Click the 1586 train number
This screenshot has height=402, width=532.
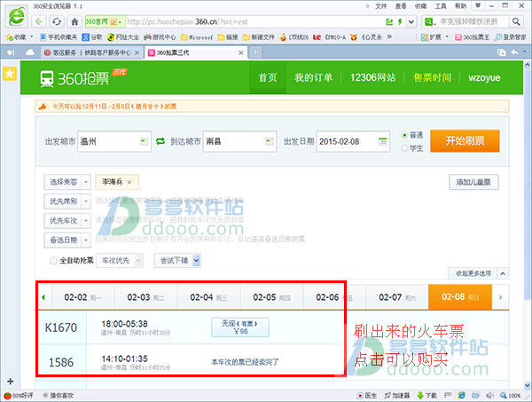click(61, 362)
